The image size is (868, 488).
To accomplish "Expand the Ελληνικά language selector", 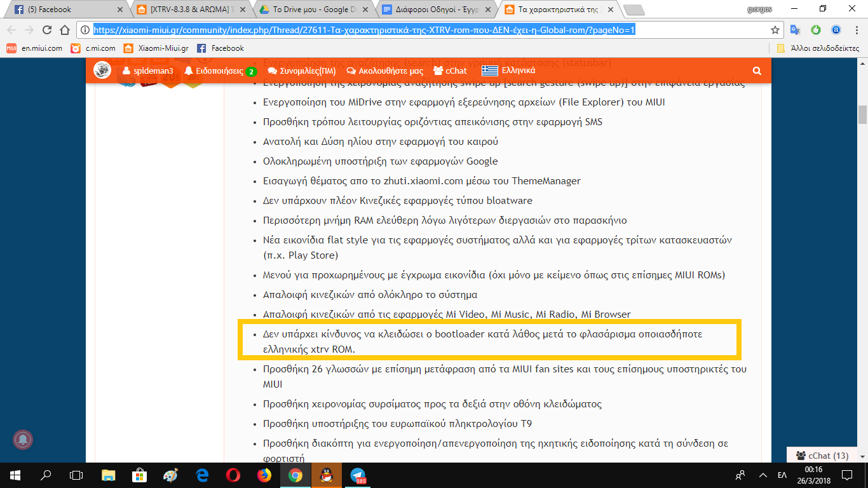I will [x=508, y=71].
